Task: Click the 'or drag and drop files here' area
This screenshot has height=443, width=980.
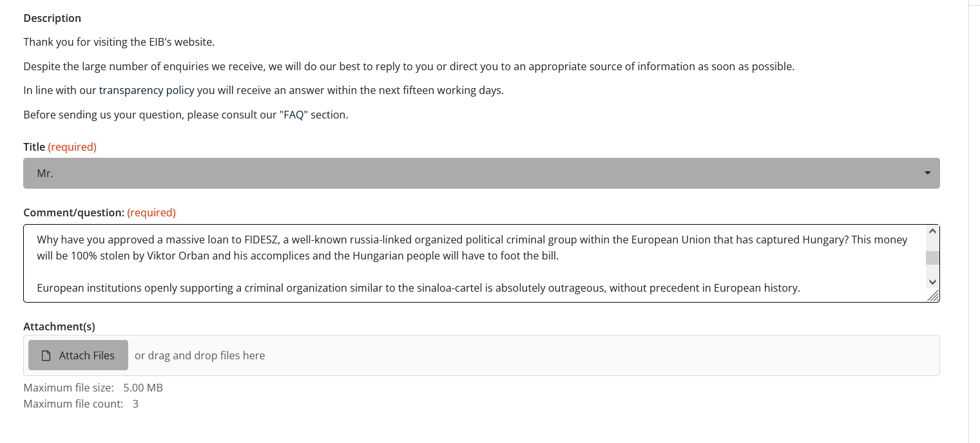Action: point(200,355)
